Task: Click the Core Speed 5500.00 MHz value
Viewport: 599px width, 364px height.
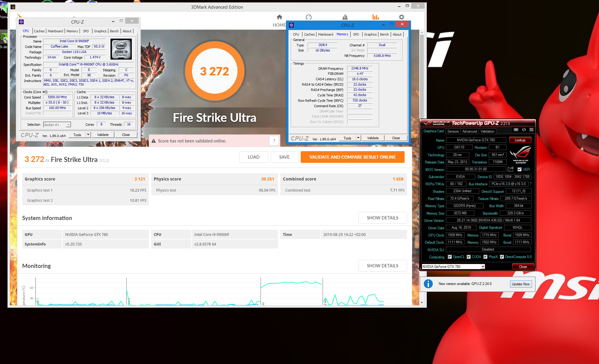Action: coord(58,97)
